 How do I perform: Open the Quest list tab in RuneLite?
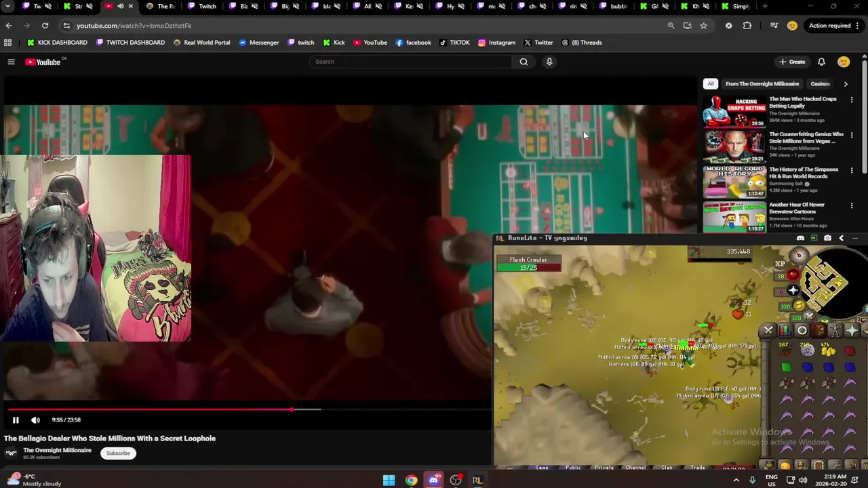(802, 331)
